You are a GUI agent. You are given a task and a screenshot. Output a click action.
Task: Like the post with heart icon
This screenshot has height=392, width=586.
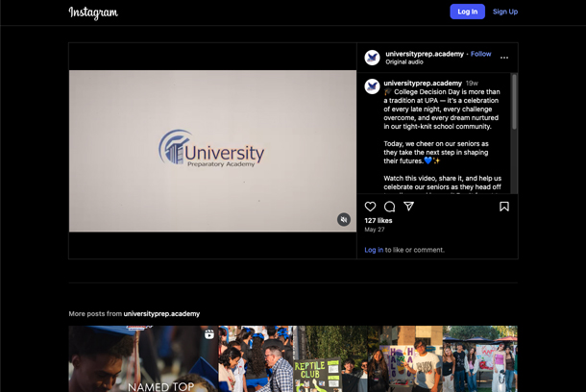pos(370,207)
